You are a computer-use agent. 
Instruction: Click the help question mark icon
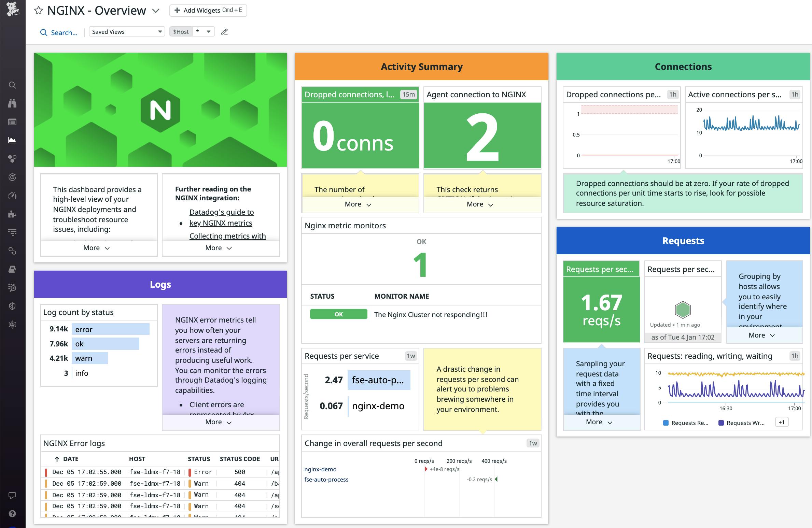coord(13,513)
